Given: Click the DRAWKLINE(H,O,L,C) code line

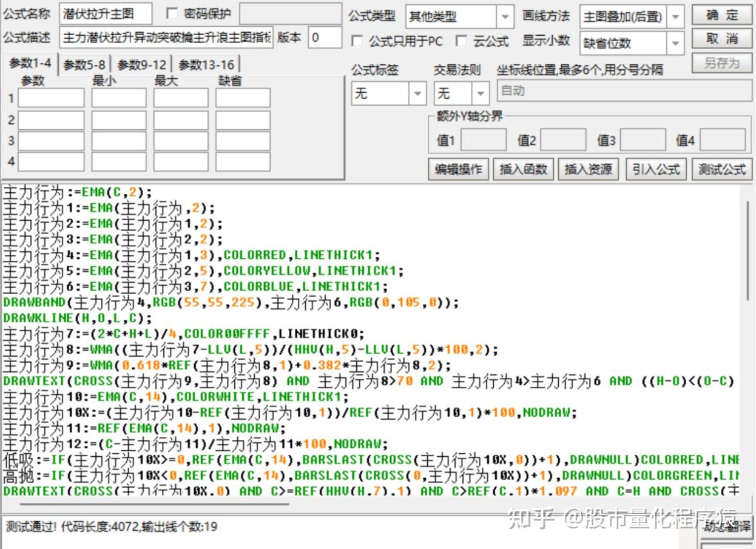Looking at the screenshot, I should coord(78,318).
